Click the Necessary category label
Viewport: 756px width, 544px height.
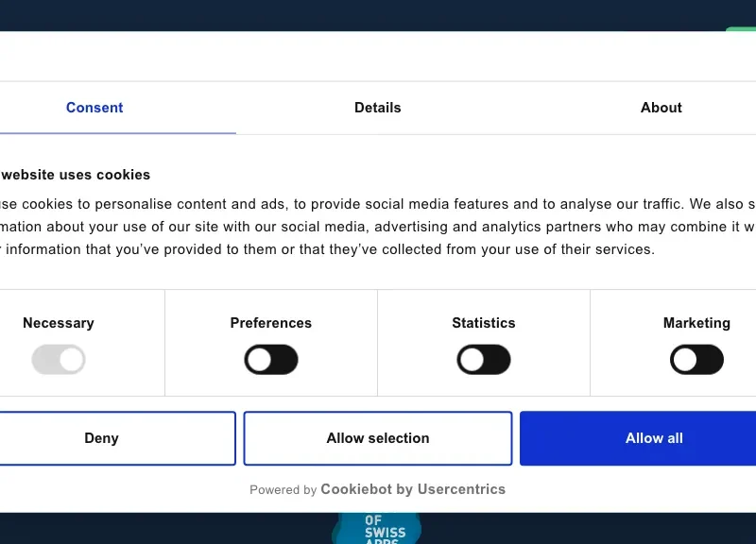[59, 323]
